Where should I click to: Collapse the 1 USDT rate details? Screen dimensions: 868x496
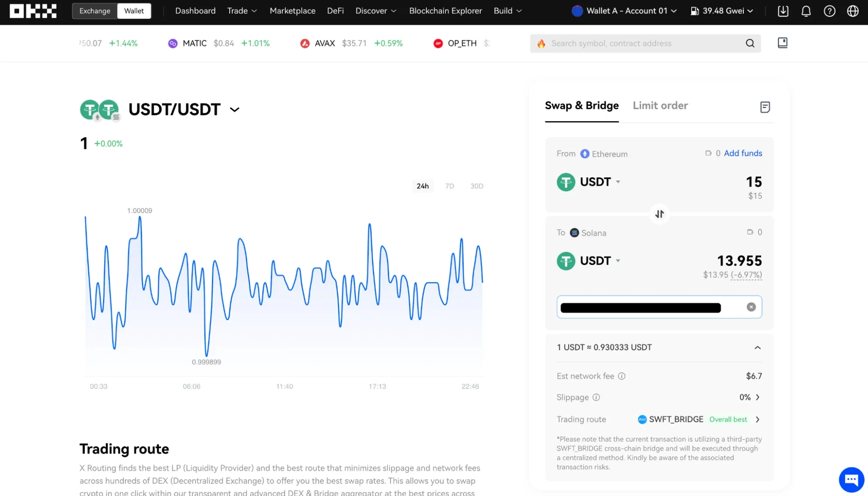[757, 348]
